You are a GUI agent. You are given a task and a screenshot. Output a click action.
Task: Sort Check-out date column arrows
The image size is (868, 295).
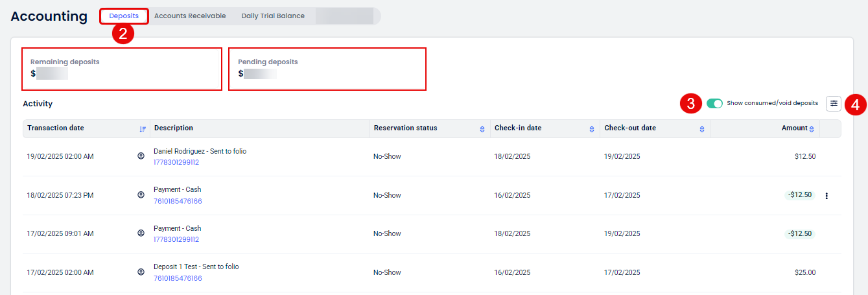point(702,129)
